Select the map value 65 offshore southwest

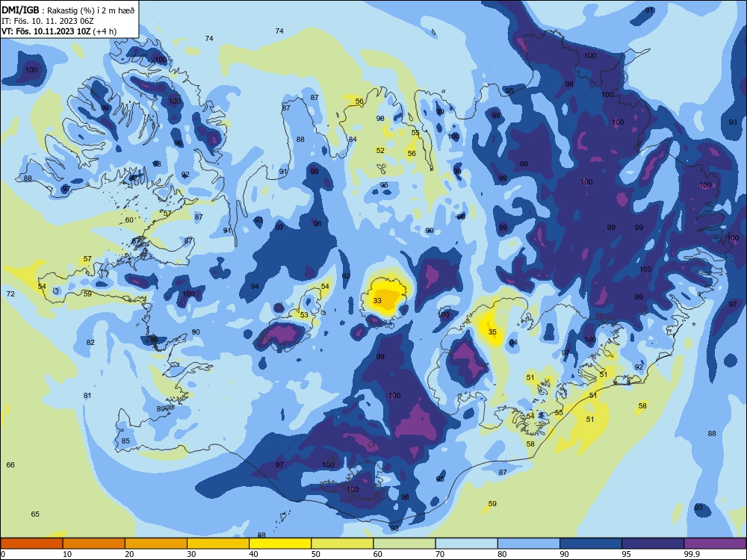[x=35, y=514]
